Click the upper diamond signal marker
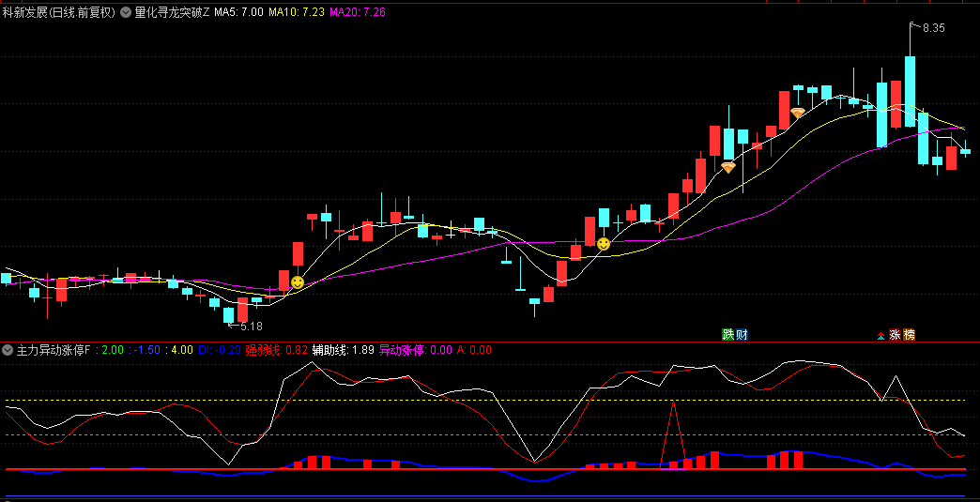Image resolution: width=980 pixels, height=502 pixels. 798,113
